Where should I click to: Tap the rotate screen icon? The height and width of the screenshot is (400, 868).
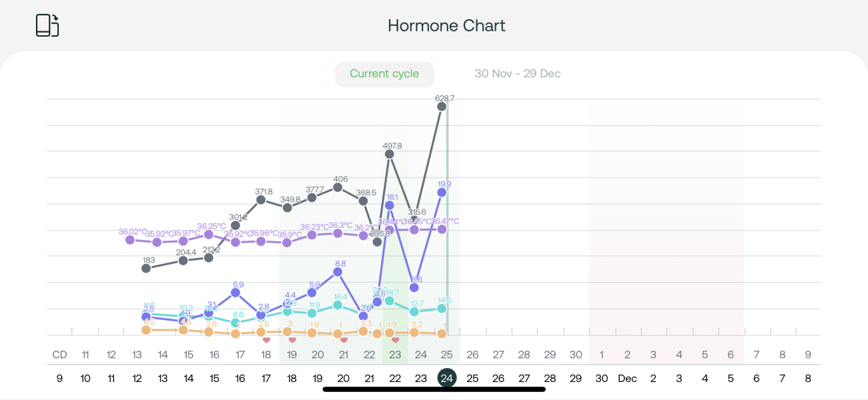pos(47,25)
